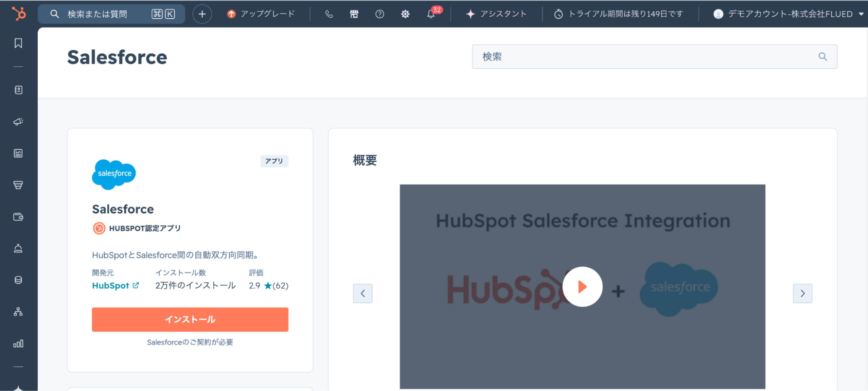
Task: Open Bookmarks in the left sidebar
Action: click(18, 43)
